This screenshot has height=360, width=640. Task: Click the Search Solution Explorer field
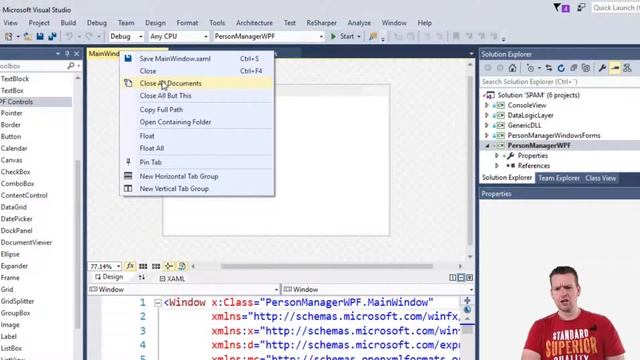[560, 82]
